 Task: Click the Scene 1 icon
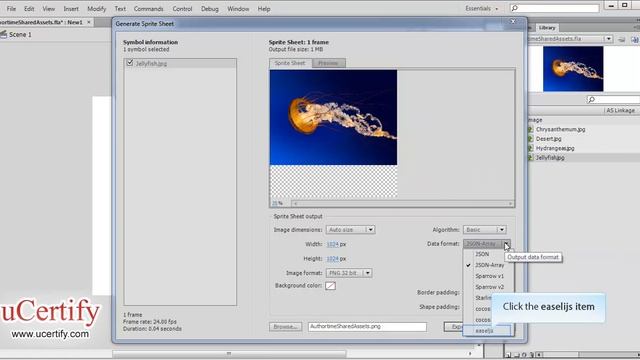pyautogui.click(x=4, y=35)
